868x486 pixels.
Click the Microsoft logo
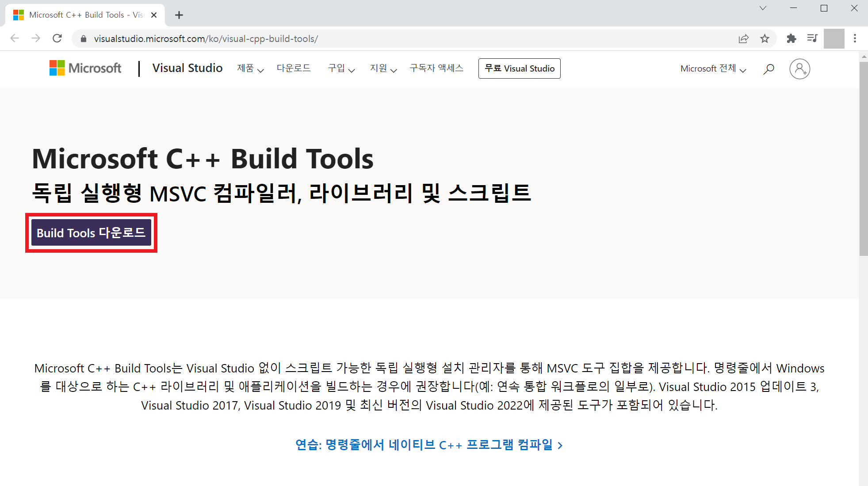click(85, 68)
